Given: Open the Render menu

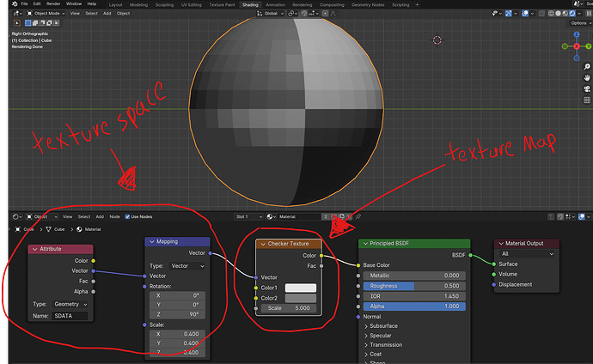Looking at the screenshot, I should pyautogui.click(x=53, y=3).
